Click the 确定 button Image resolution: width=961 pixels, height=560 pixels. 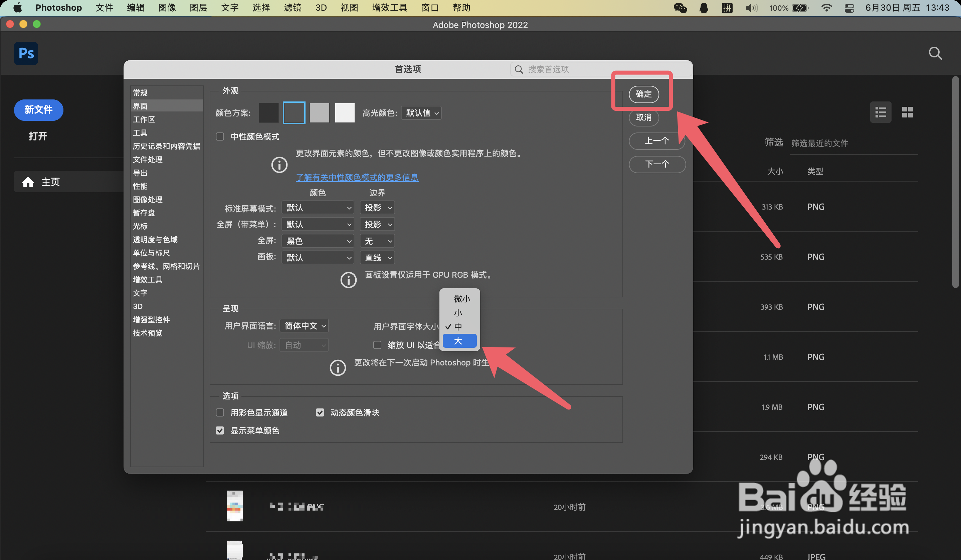(x=643, y=94)
